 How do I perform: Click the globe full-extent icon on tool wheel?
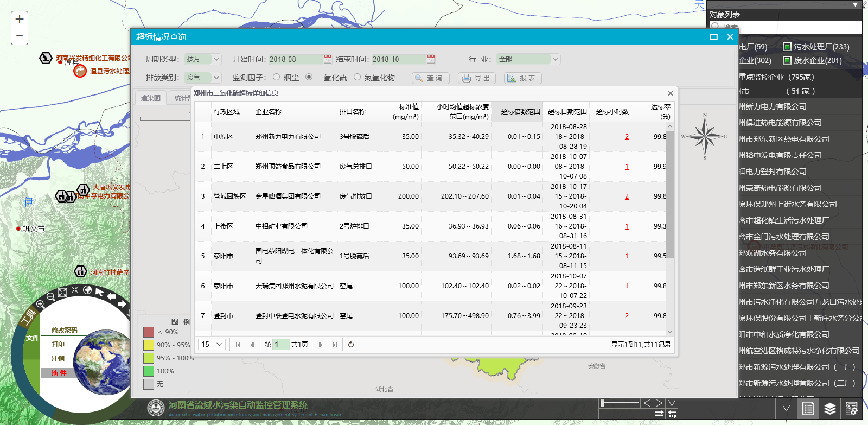pos(87,291)
